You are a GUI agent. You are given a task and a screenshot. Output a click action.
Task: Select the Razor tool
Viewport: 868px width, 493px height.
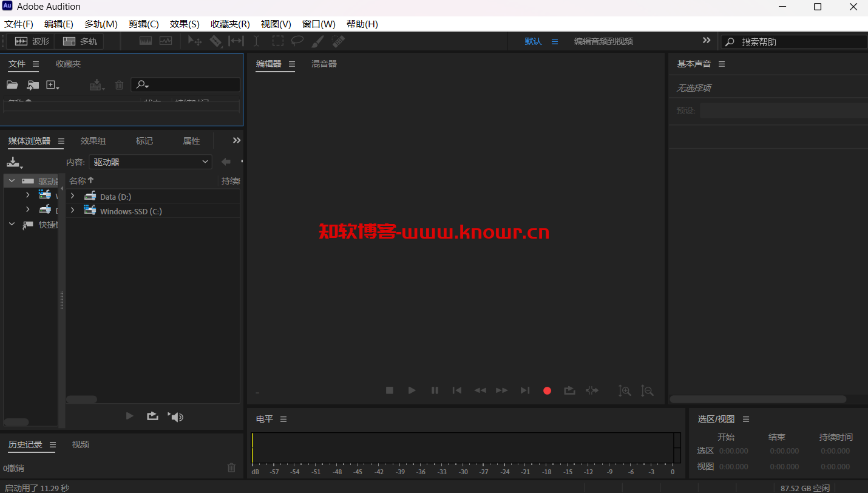tap(215, 41)
